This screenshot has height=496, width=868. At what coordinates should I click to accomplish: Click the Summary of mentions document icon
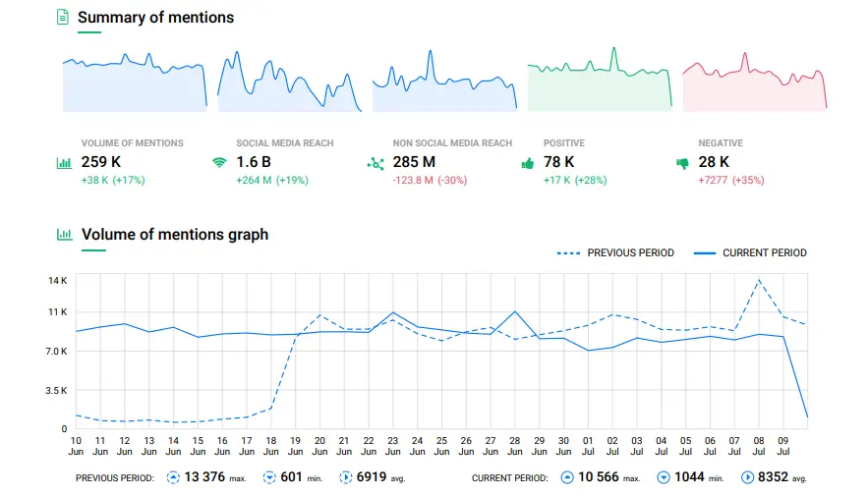[63, 18]
